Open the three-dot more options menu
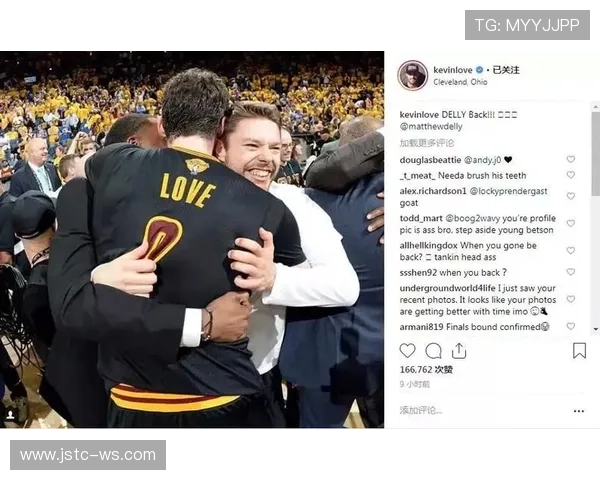 (579, 411)
